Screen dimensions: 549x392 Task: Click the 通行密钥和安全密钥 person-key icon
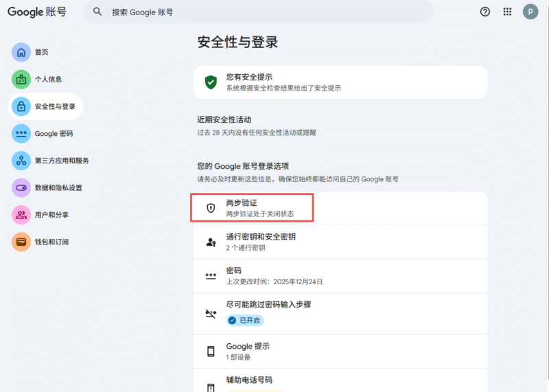click(x=211, y=242)
